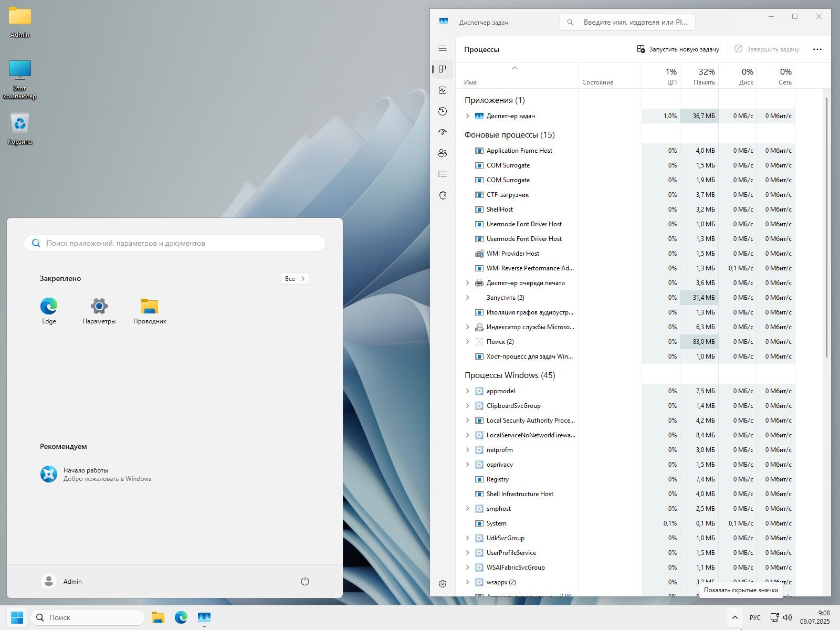Image resolution: width=840 pixels, height=630 pixels.
Task: Sort by the Состояние column header
Action: (610, 76)
